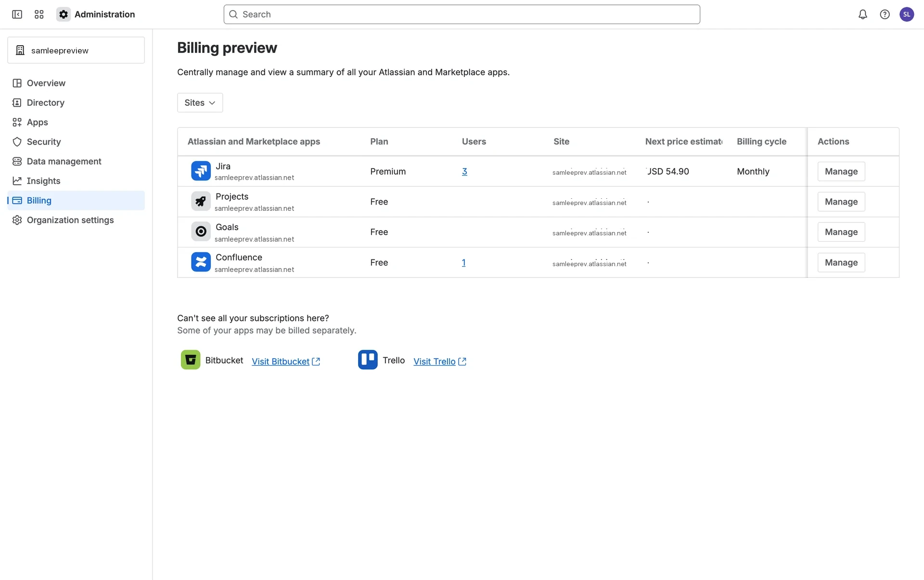Open the samleepreview organization selector

tap(76, 50)
